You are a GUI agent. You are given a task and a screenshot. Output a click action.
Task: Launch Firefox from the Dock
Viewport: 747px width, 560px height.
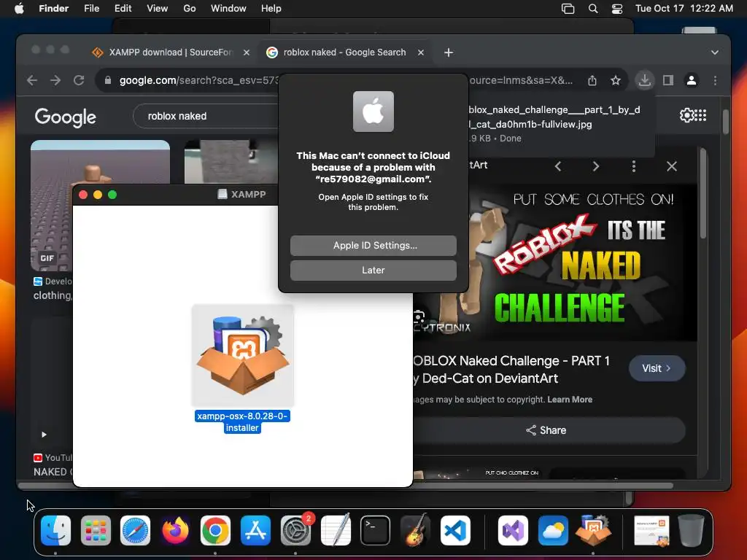(x=175, y=530)
